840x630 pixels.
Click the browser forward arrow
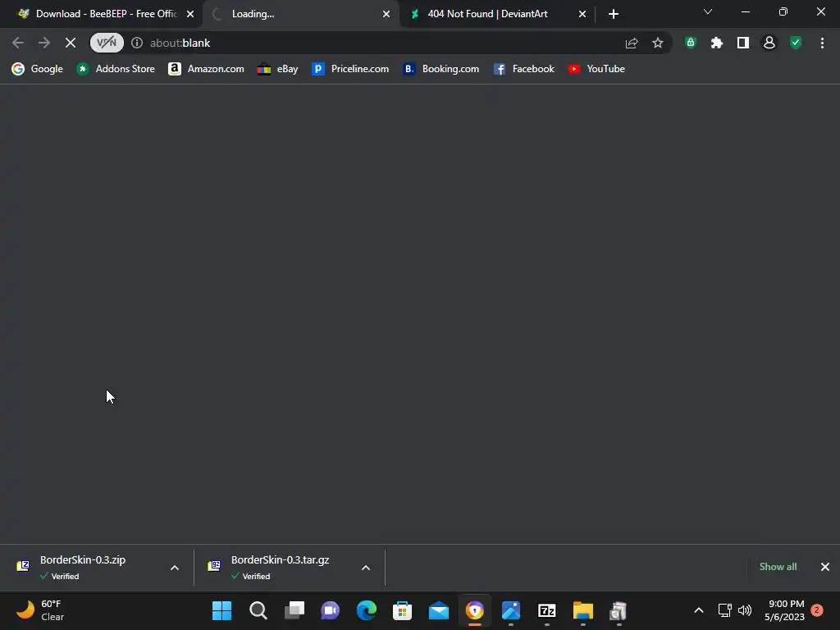[x=44, y=43]
